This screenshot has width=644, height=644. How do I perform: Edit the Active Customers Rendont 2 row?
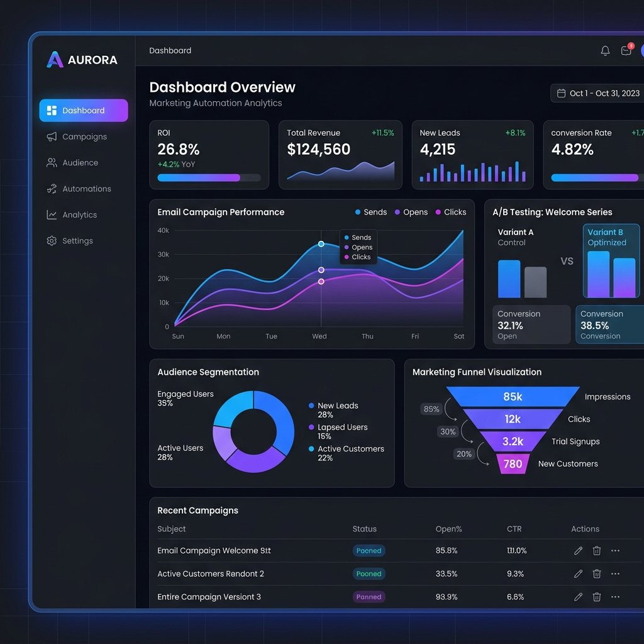[x=579, y=574]
